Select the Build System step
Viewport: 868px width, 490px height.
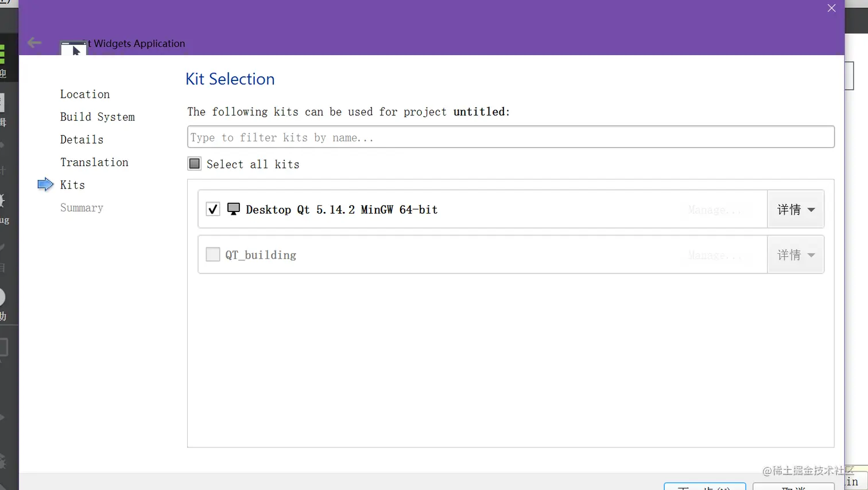pyautogui.click(x=98, y=117)
